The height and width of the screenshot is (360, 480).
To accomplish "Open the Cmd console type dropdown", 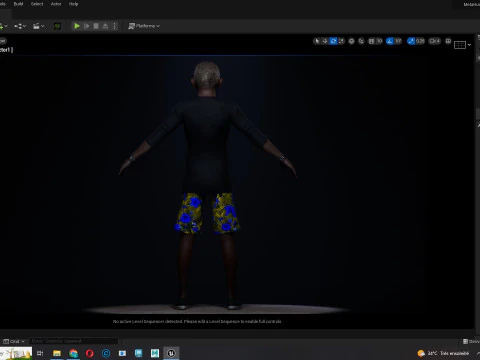I will [x=14, y=341].
